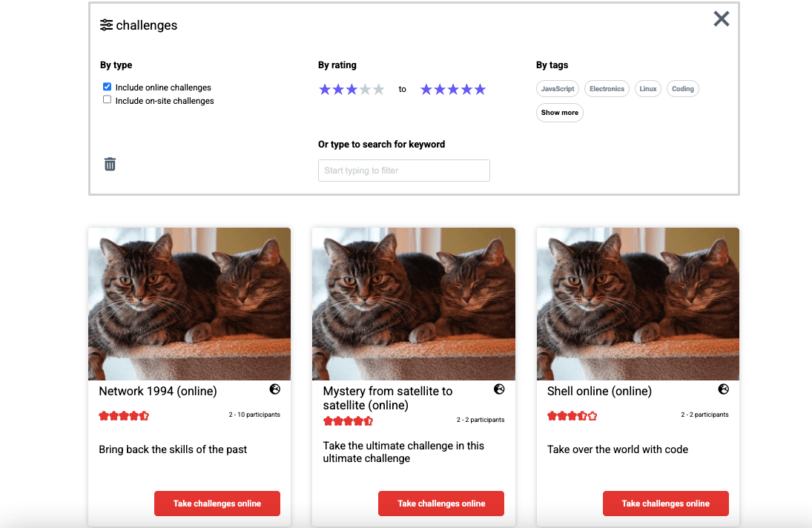This screenshot has height=528, width=812.
Task: Uncheck Include online challenges
Action: [x=108, y=87]
